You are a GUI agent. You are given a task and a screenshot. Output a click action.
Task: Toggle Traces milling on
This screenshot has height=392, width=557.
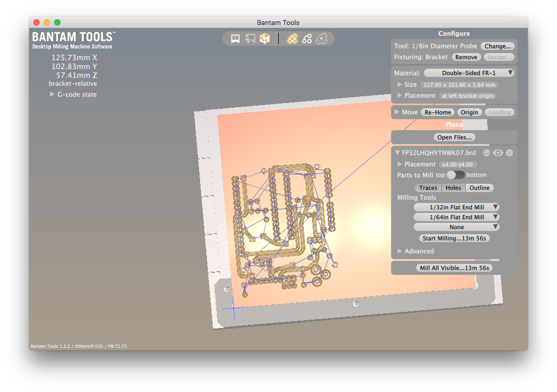[x=428, y=188]
